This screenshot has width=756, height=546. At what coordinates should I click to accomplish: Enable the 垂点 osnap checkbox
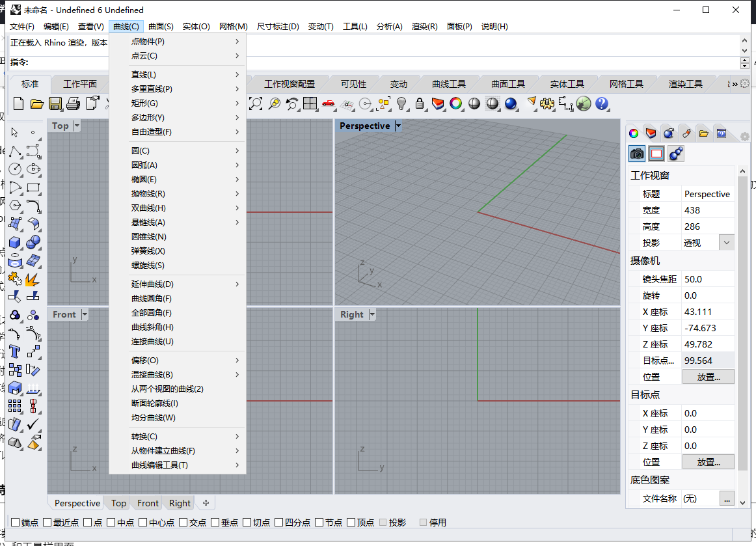215,523
